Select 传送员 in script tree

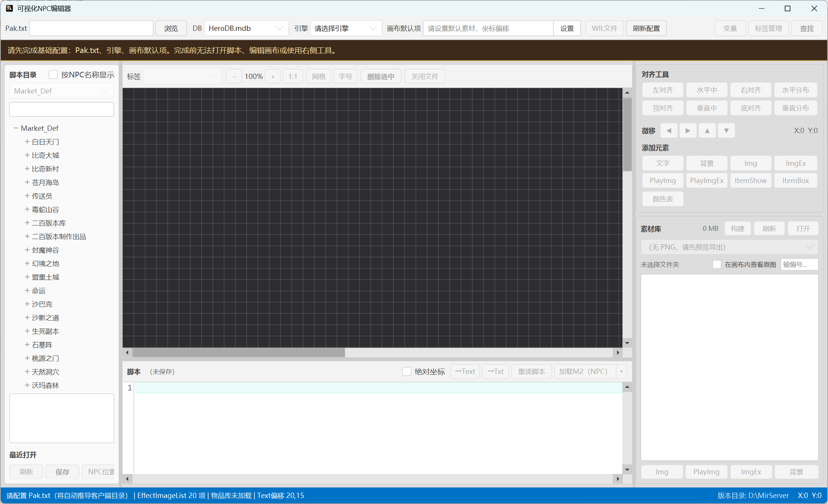pyautogui.click(x=42, y=196)
